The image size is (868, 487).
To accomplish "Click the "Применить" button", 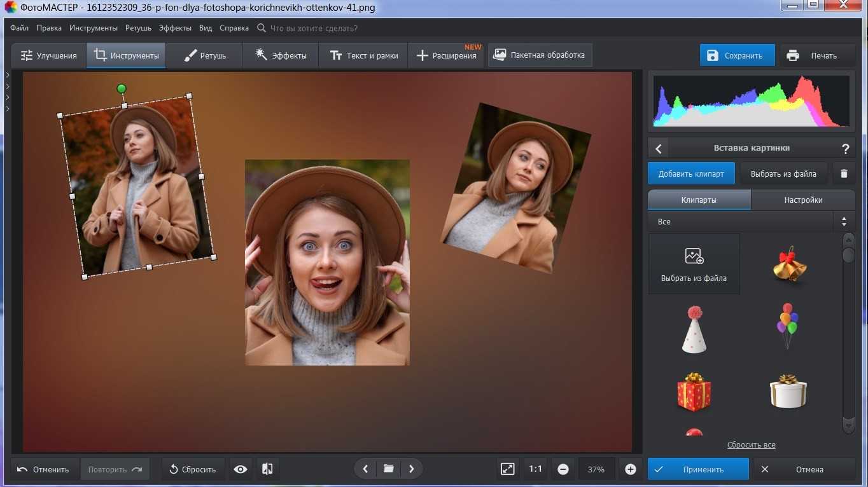I will 698,469.
